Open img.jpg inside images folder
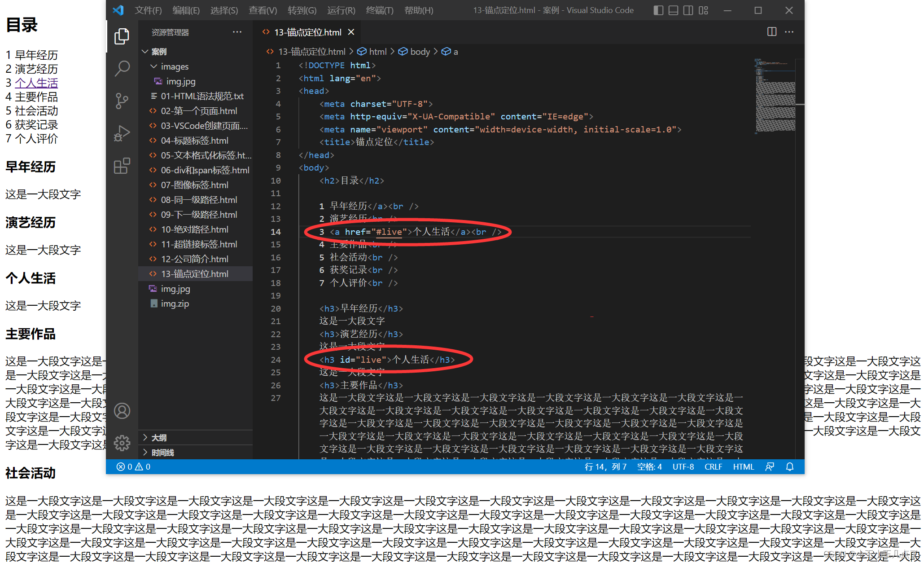 195,81
